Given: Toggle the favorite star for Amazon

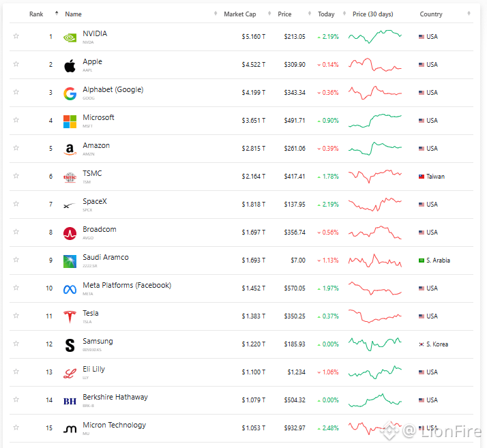Looking at the screenshot, I should click(16, 148).
